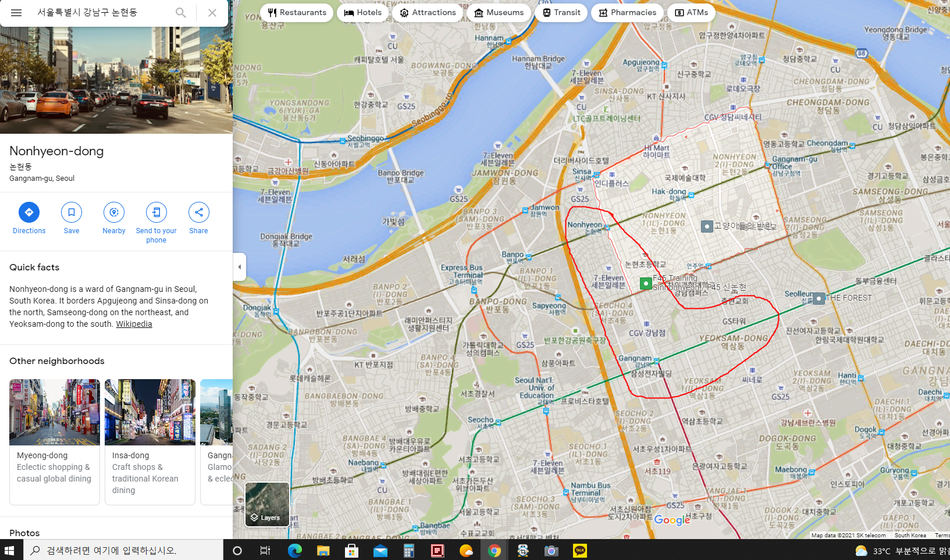950x560 pixels.
Task: Open Cortana from the taskbar
Action: pyautogui.click(x=237, y=550)
